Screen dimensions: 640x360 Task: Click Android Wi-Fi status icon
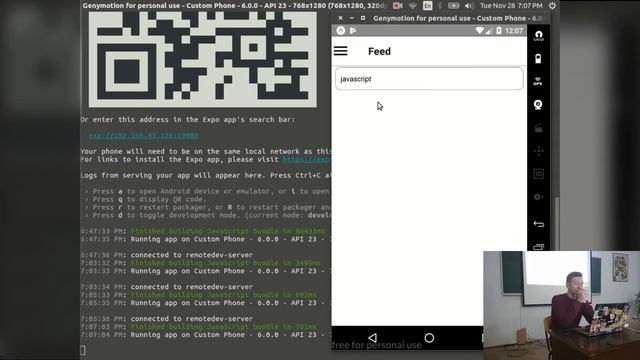pyautogui.click(x=480, y=31)
